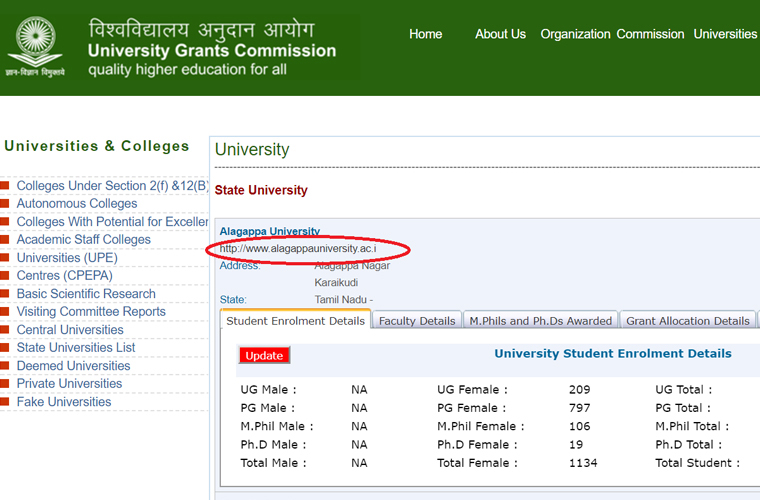Click the Universities & Colleges sidebar heading
Screen dimensions: 760x500
96,146
